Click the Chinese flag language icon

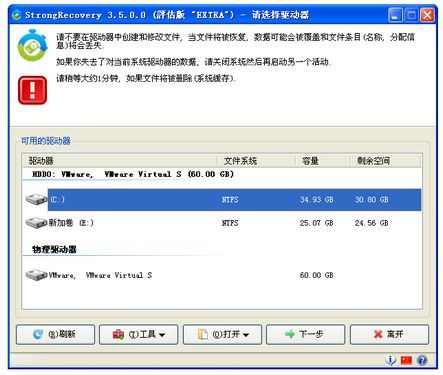pos(406,360)
